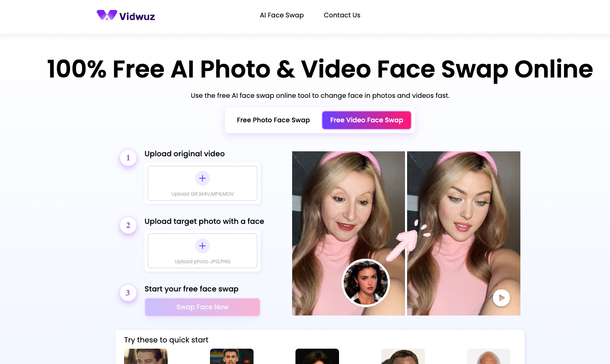
Task: Click the circular dark-haired face preview
Action: [x=366, y=283]
